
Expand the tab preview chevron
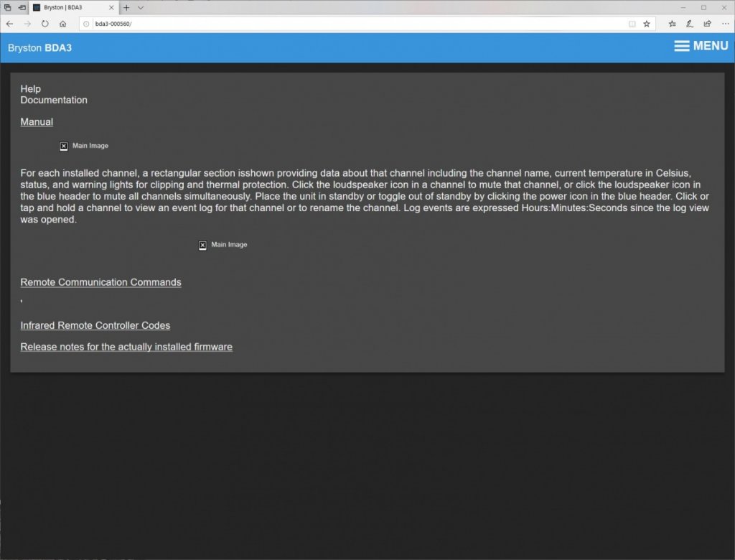click(x=141, y=7)
